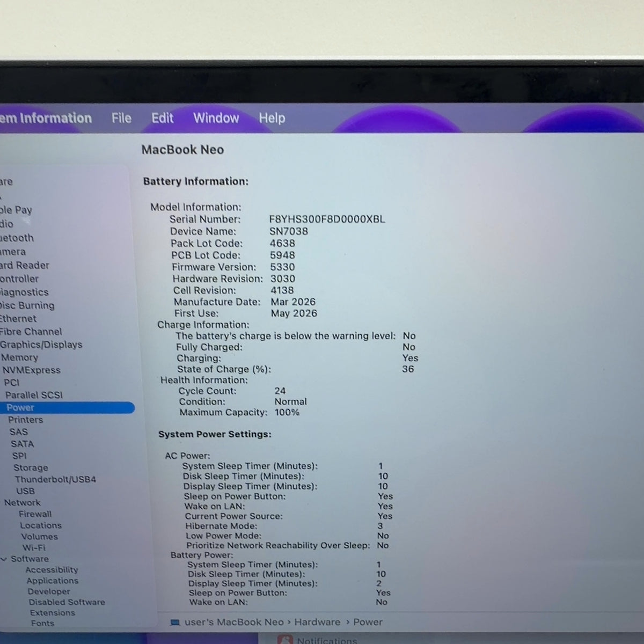This screenshot has width=644, height=644.
Task: Click user's MacBook Neo in path bar
Action: (x=234, y=623)
